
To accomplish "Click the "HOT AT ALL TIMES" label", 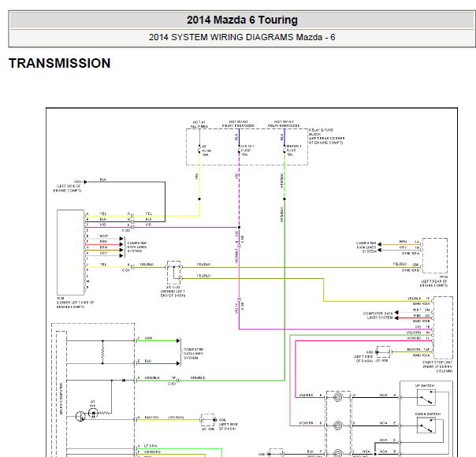I will coord(199,124).
